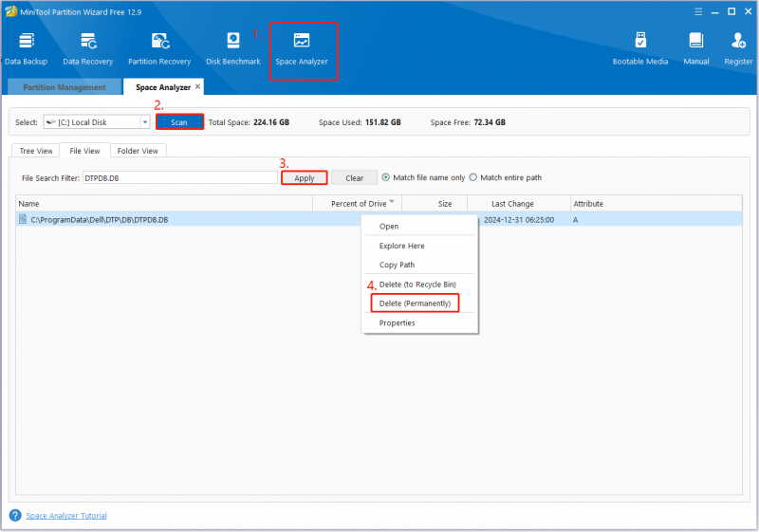Screen dimensions: 759x532
Task: Open the Data Backup tool
Action: (27, 49)
